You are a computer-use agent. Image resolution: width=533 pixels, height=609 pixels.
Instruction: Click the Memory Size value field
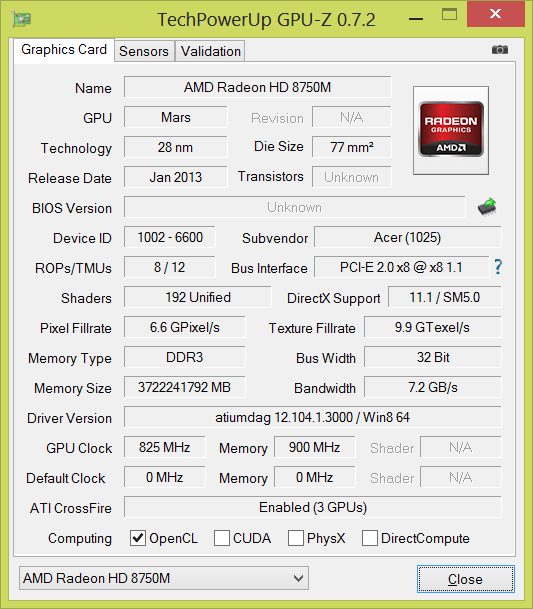pos(185,387)
